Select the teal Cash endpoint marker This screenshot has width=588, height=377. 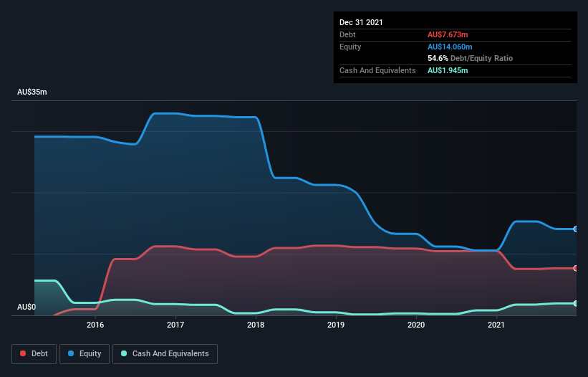(576, 303)
